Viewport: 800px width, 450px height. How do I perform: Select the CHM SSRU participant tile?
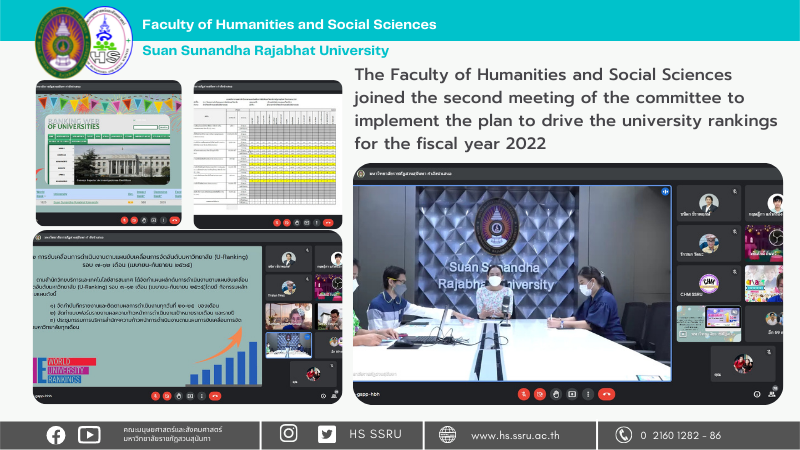[708, 283]
